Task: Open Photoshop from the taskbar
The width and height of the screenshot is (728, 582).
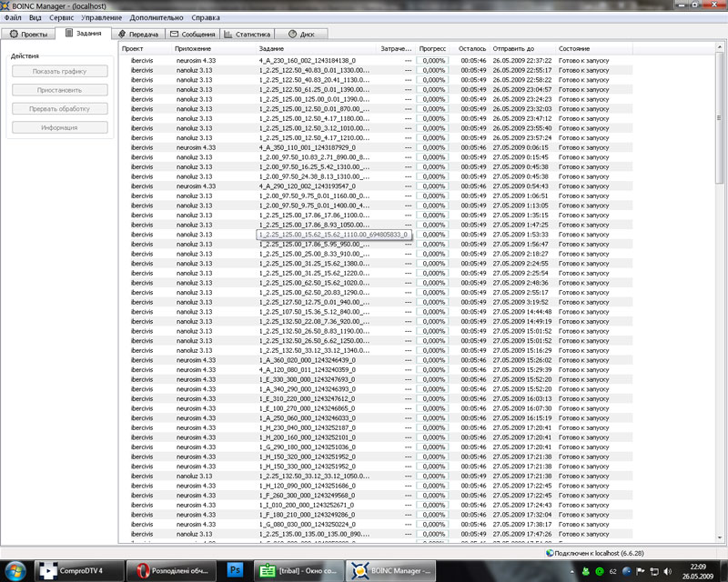Action: click(x=236, y=571)
